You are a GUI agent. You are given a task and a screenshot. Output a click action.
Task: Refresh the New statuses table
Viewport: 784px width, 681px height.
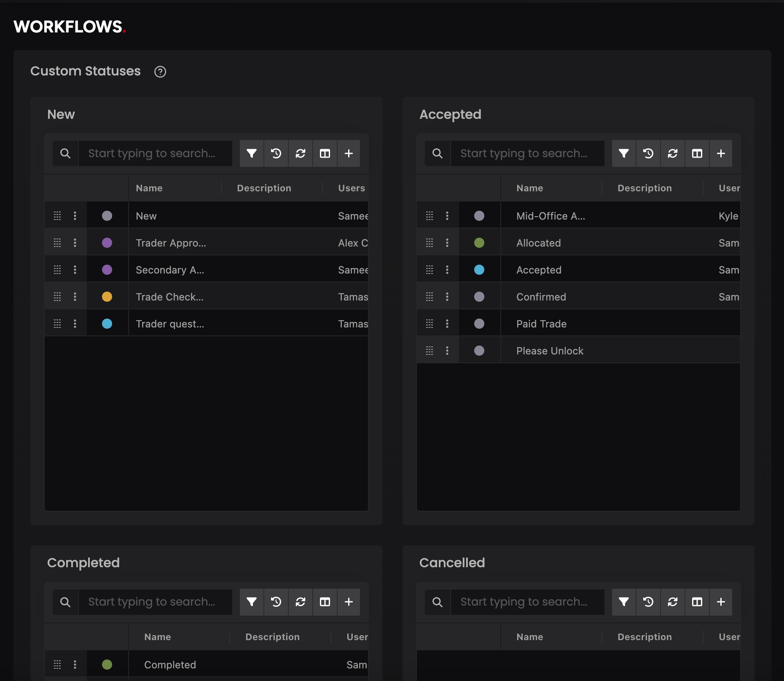(301, 153)
